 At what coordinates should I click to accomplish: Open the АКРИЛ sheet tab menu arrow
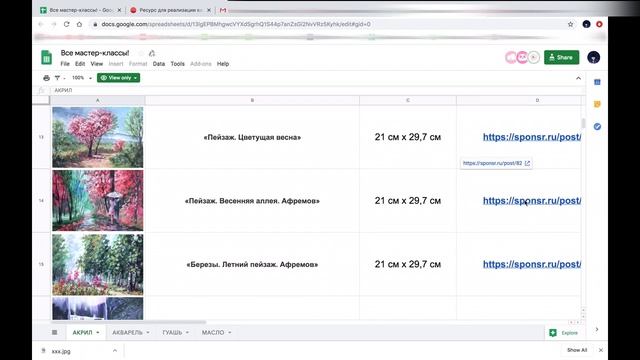click(98, 333)
